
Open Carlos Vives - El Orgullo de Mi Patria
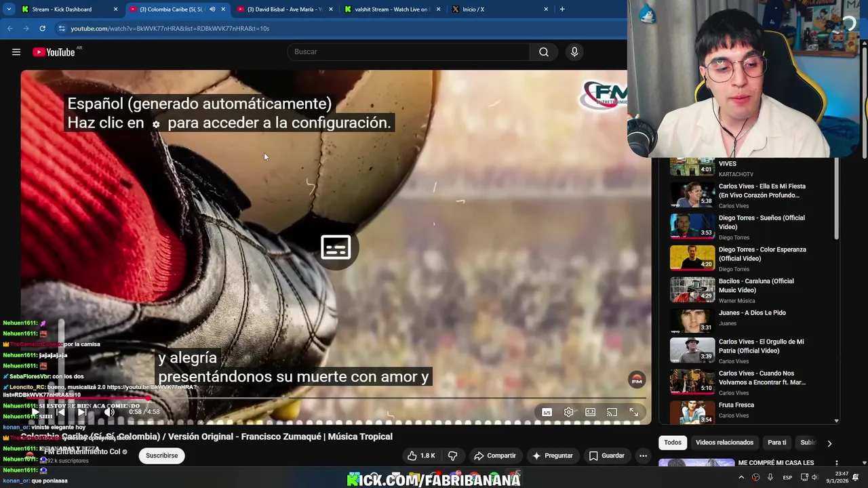click(x=749, y=350)
